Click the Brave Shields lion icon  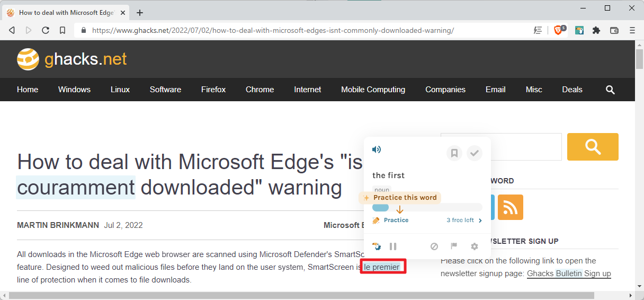pyautogui.click(x=558, y=31)
